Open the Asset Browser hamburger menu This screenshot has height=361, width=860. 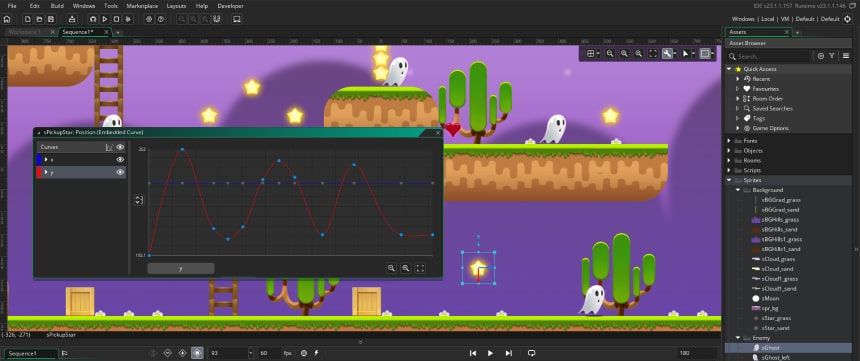[x=846, y=56]
